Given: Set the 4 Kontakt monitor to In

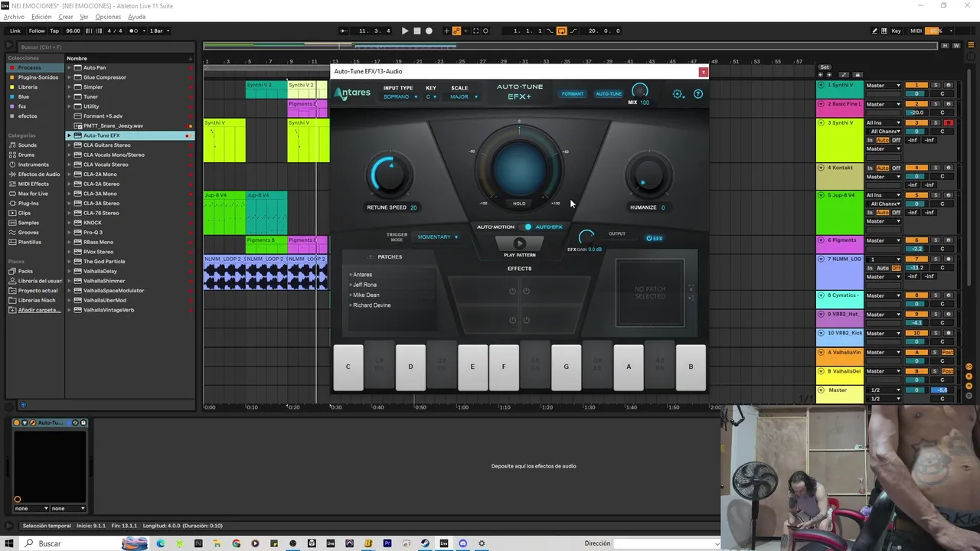Looking at the screenshot, I should tap(870, 168).
